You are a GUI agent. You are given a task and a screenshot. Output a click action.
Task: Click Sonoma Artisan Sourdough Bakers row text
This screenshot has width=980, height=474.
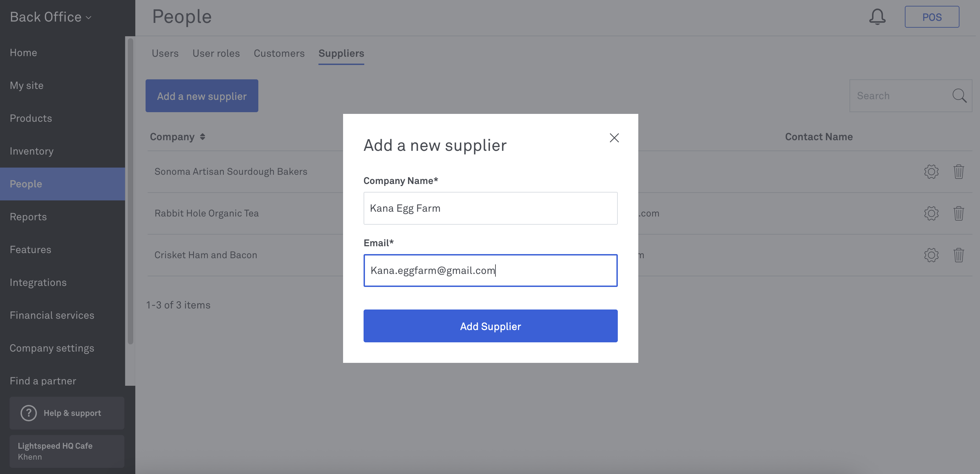click(x=231, y=172)
